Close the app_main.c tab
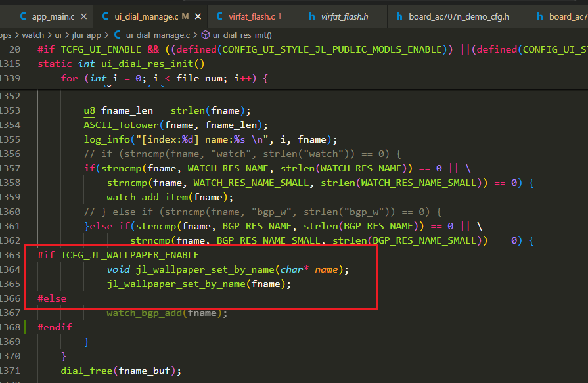 84,17
